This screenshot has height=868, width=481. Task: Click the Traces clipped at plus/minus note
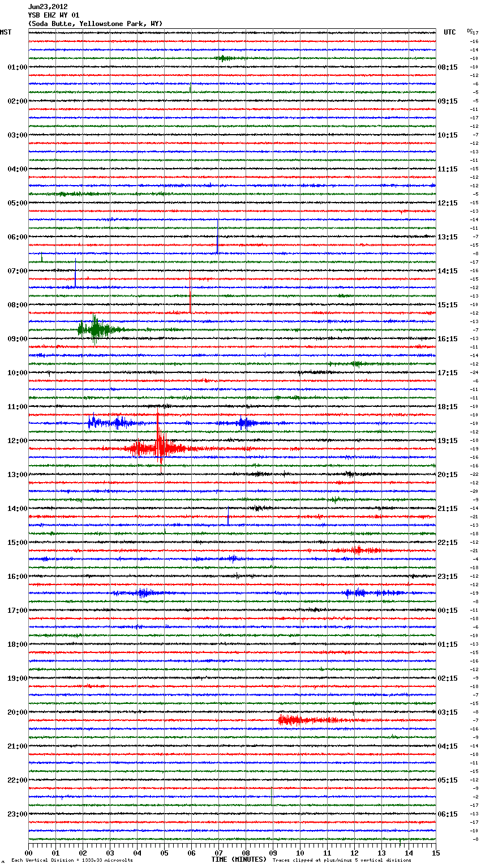pos(342,861)
